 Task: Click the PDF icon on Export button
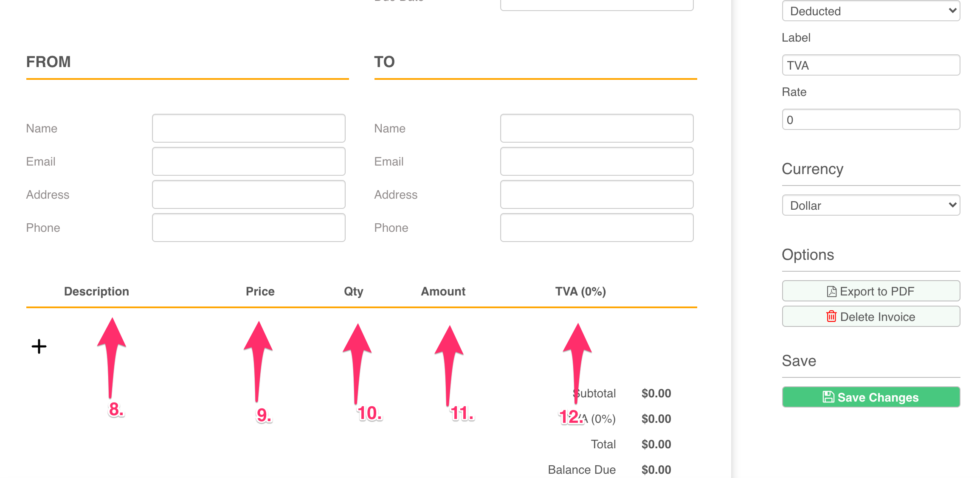click(x=831, y=292)
